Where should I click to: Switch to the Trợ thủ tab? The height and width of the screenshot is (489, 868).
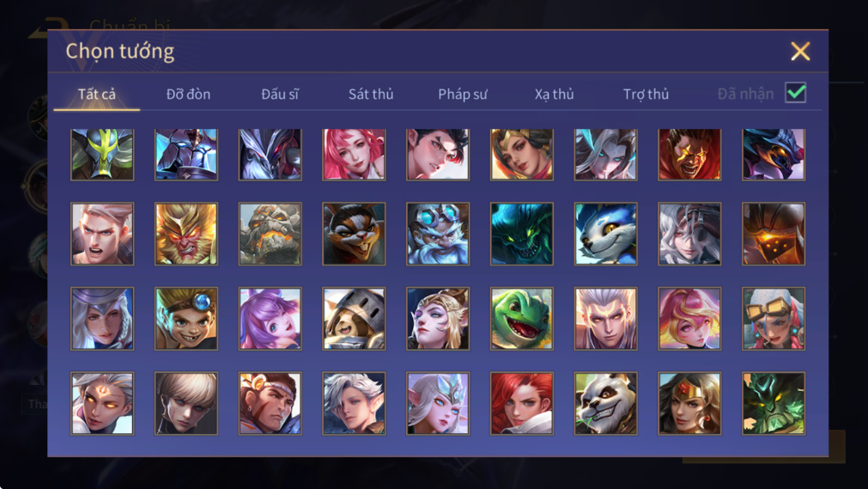[x=646, y=95]
